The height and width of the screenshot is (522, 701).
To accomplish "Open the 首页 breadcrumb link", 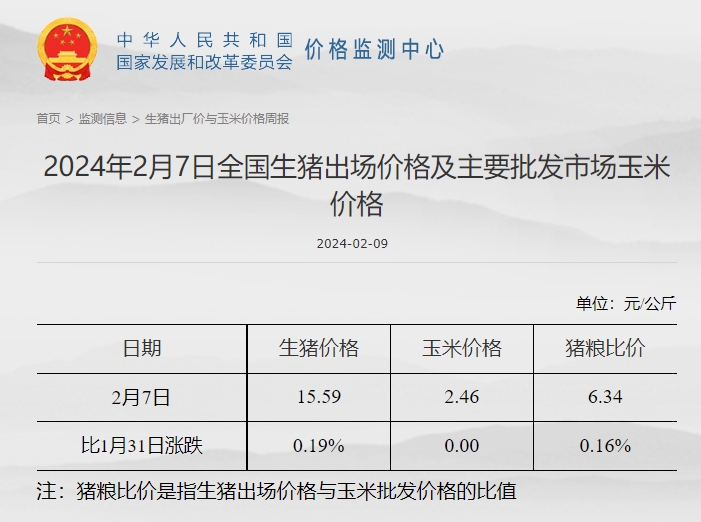I will [x=48, y=119].
